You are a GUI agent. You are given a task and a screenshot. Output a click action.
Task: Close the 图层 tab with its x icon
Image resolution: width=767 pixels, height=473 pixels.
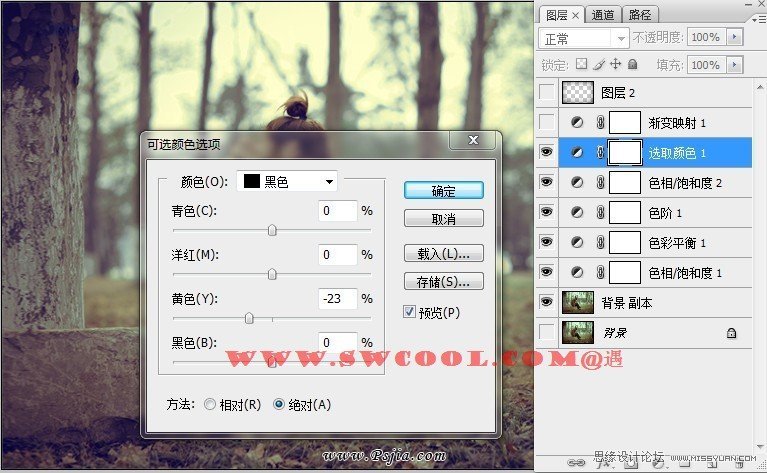pos(575,16)
